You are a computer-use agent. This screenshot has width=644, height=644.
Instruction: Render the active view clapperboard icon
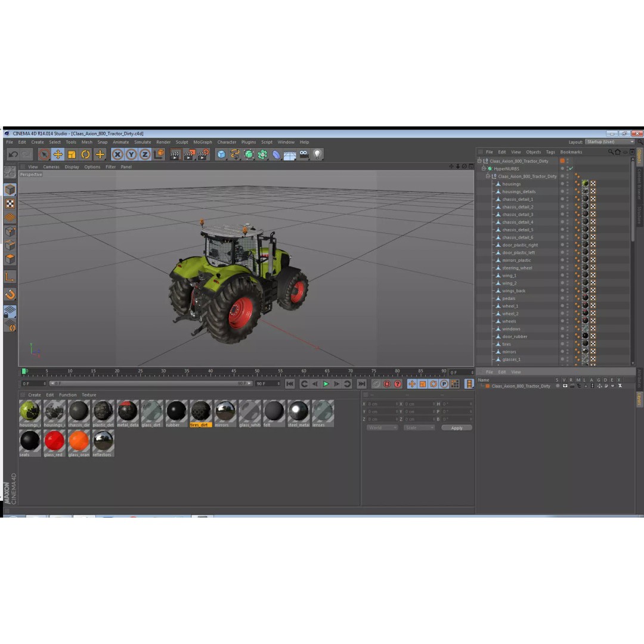pyautogui.click(x=175, y=154)
